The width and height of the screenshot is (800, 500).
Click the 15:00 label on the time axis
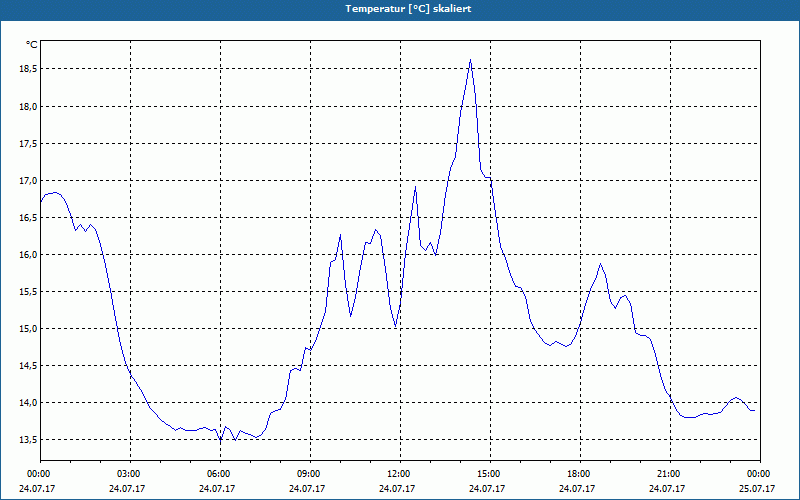click(488, 474)
